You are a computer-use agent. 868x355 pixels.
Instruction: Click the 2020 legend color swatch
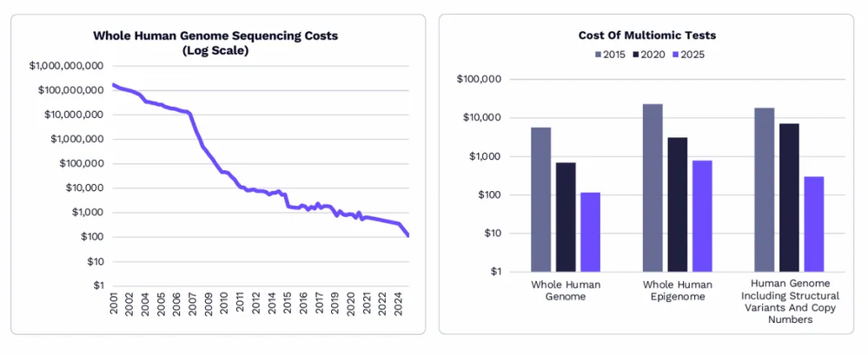637,55
